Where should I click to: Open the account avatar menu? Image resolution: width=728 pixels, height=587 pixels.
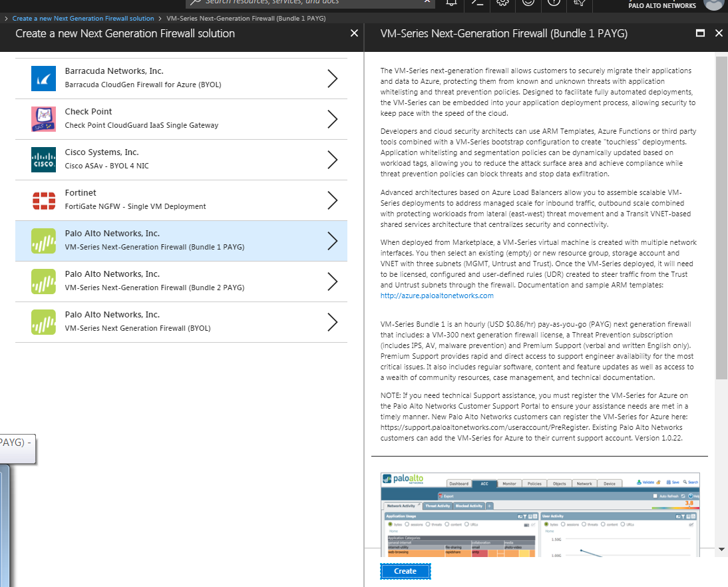pos(713,4)
